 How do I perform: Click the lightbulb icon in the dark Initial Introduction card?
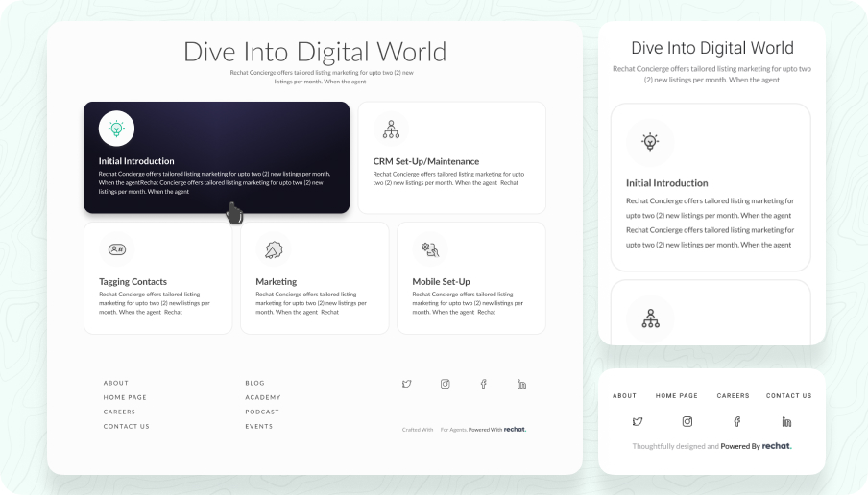coord(116,129)
